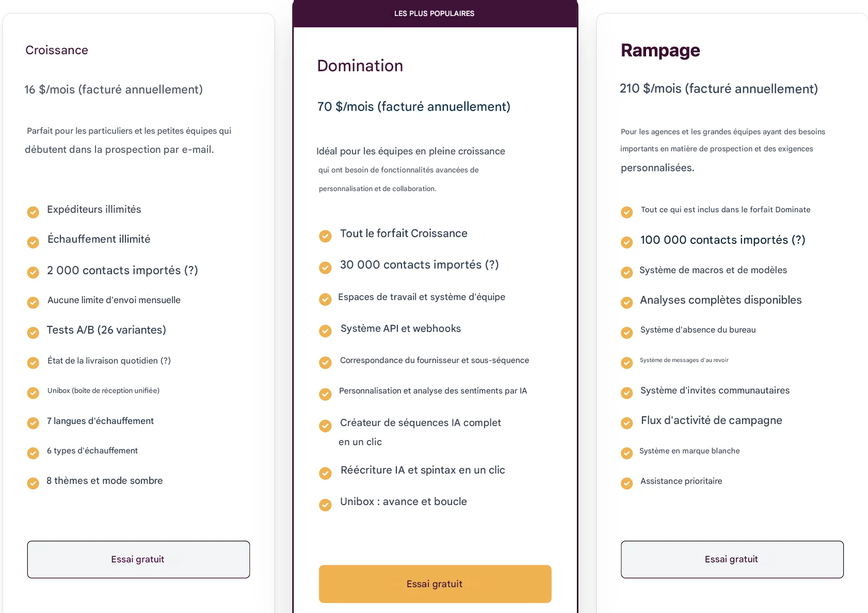Screen dimensions: 868x613
Task: Click the (?) after 2 000 contacts importés
Action: point(191,270)
